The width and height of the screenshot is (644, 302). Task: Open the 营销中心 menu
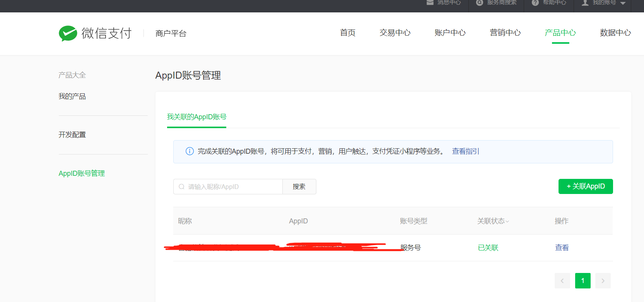point(505,33)
